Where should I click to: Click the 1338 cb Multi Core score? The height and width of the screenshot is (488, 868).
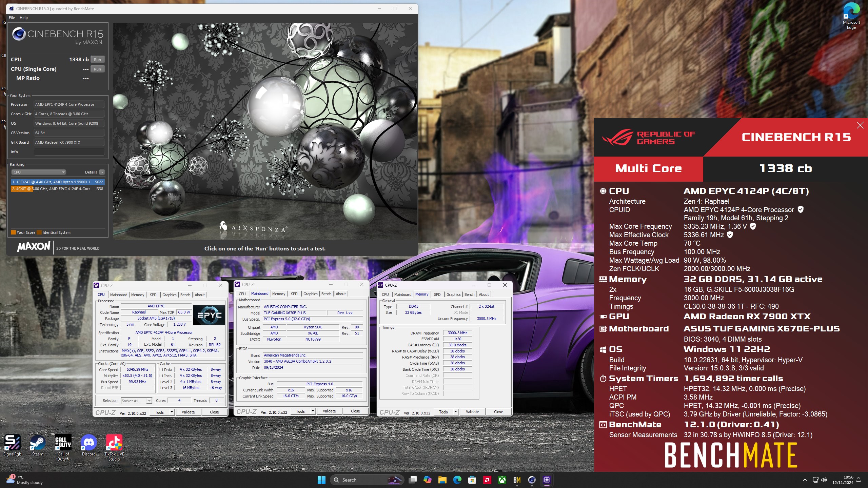pos(785,168)
